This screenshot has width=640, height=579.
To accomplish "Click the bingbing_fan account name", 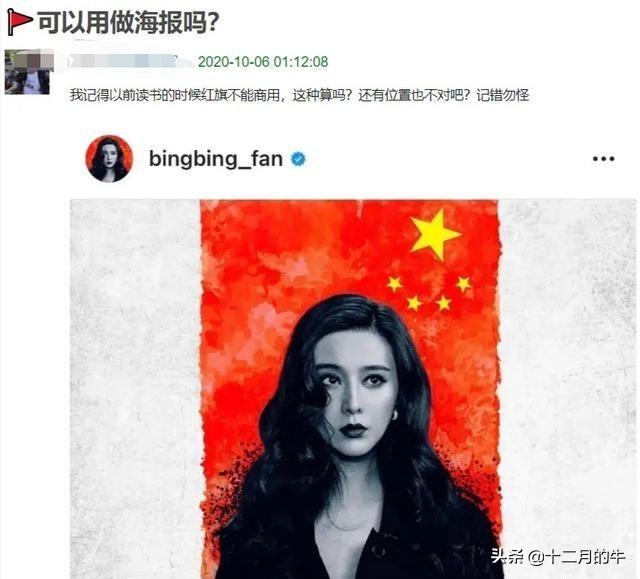I will point(216,158).
